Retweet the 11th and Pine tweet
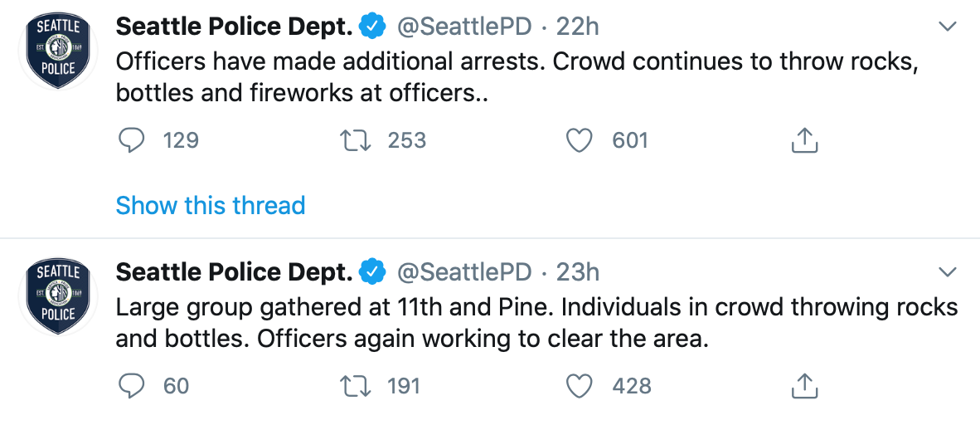Viewport: 980px width, 425px height. pyautogui.click(x=355, y=386)
